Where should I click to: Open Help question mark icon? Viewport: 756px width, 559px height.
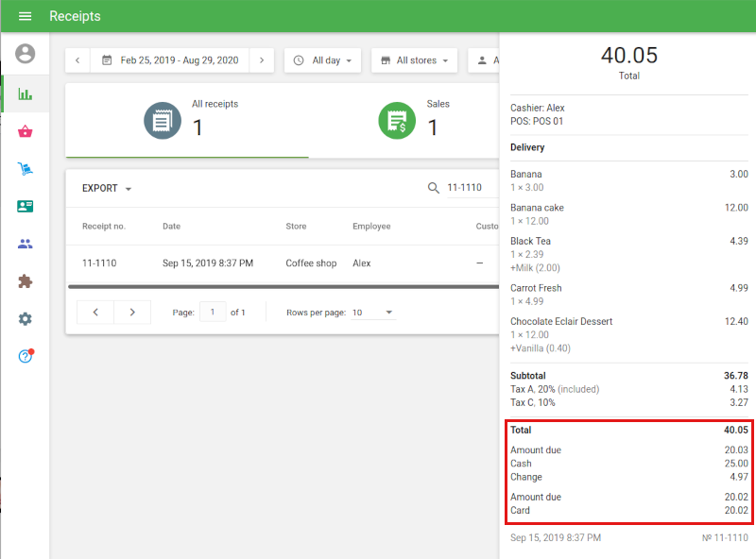coord(26,356)
